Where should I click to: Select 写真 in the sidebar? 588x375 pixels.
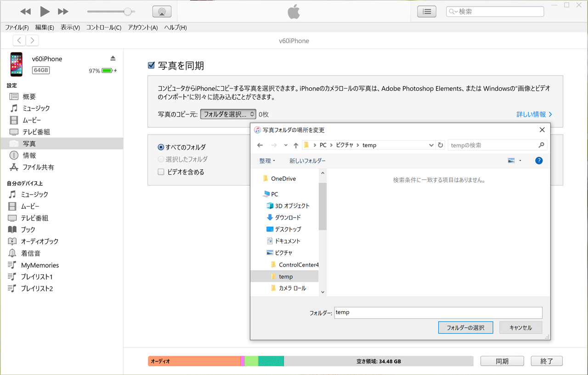click(62, 144)
